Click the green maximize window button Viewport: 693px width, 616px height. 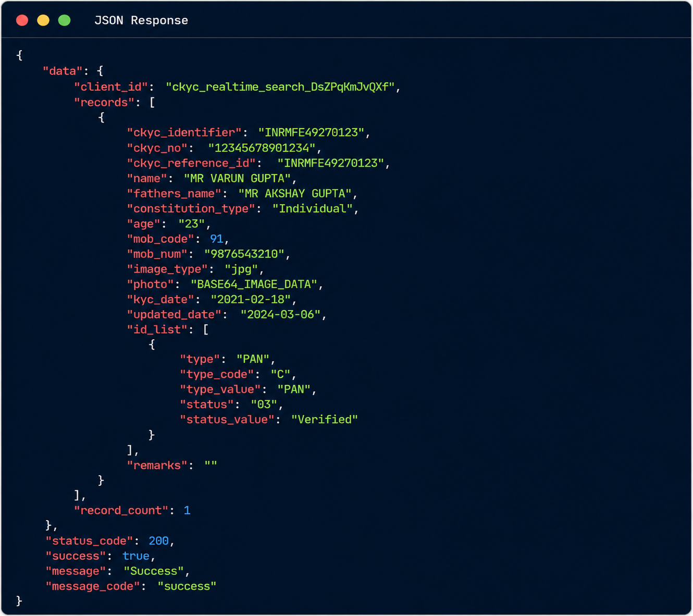(64, 20)
